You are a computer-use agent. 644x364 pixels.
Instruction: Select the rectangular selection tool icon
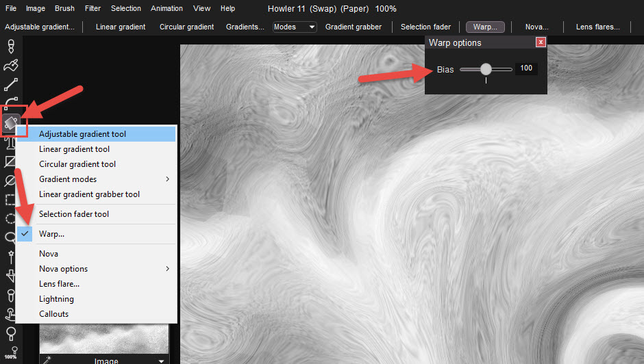point(11,200)
